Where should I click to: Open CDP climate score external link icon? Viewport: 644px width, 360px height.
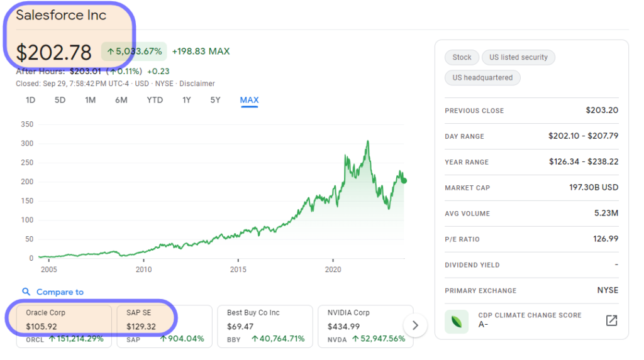[611, 320]
